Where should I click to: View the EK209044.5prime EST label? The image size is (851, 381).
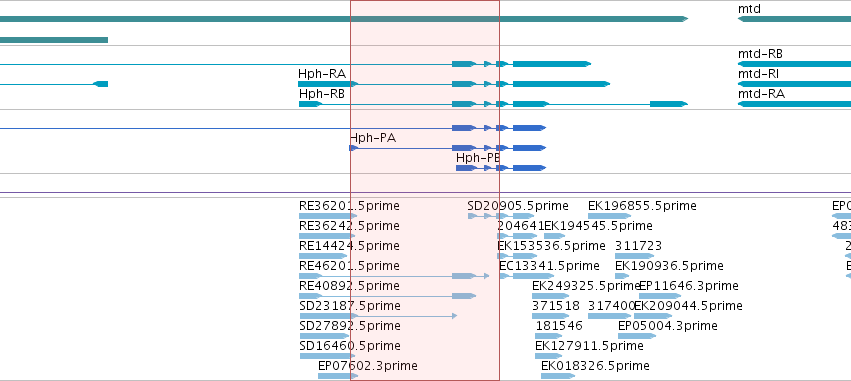[688, 306]
